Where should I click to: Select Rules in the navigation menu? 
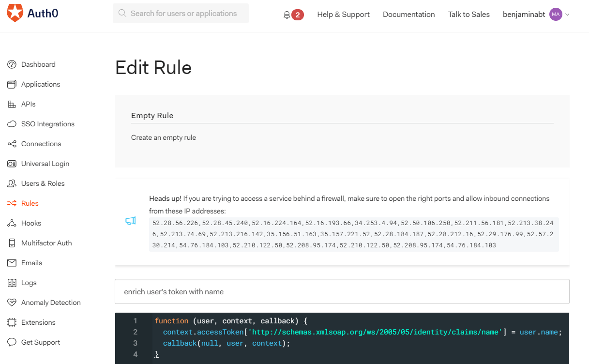[29, 203]
